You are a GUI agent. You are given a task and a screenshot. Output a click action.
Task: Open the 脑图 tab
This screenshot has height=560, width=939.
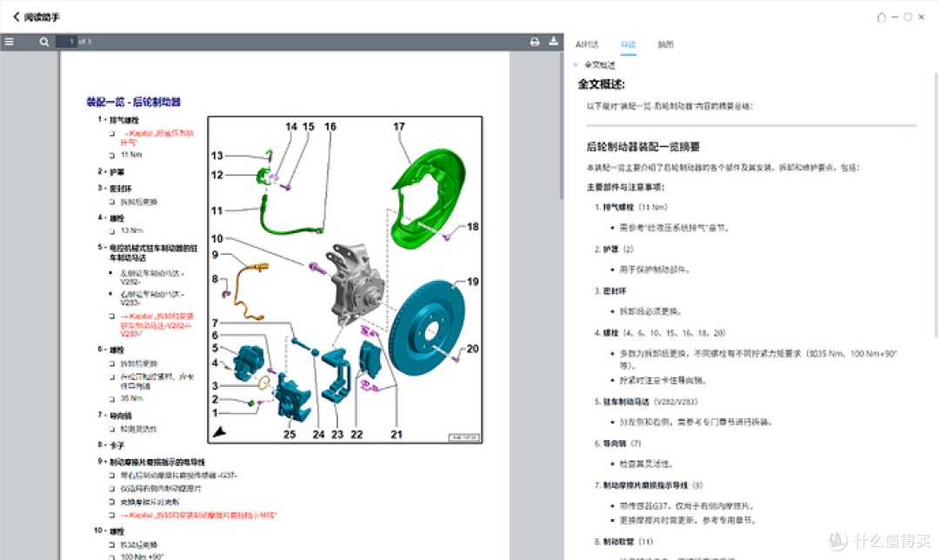click(665, 44)
